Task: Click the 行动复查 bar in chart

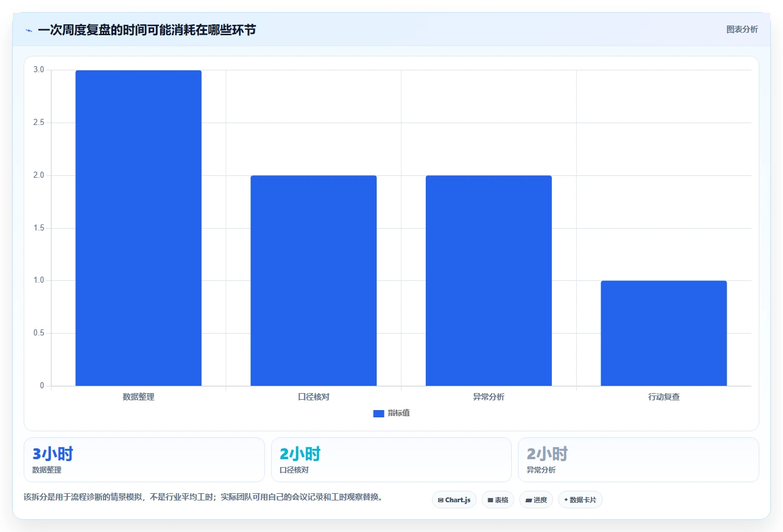Action: coord(664,333)
